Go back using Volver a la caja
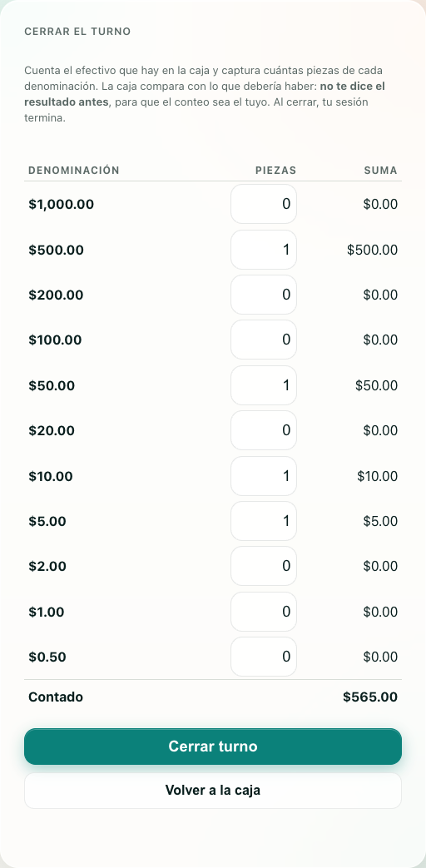Image resolution: width=426 pixels, height=868 pixels. point(213,791)
